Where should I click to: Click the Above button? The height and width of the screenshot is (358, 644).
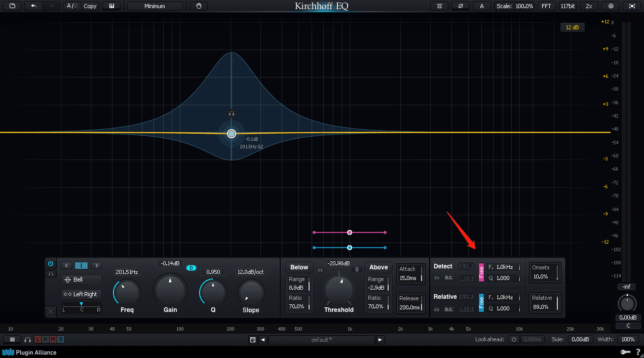pyautogui.click(x=378, y=267)
